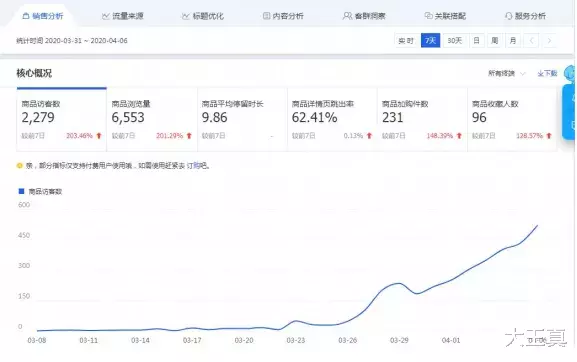The width and height of the screenshot is (577, 362).
Task: Go to previous period with left arrow
Action: click(531, 40)
